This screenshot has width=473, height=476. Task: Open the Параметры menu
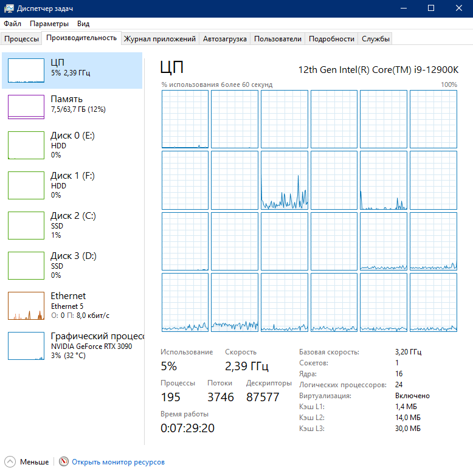49,24
